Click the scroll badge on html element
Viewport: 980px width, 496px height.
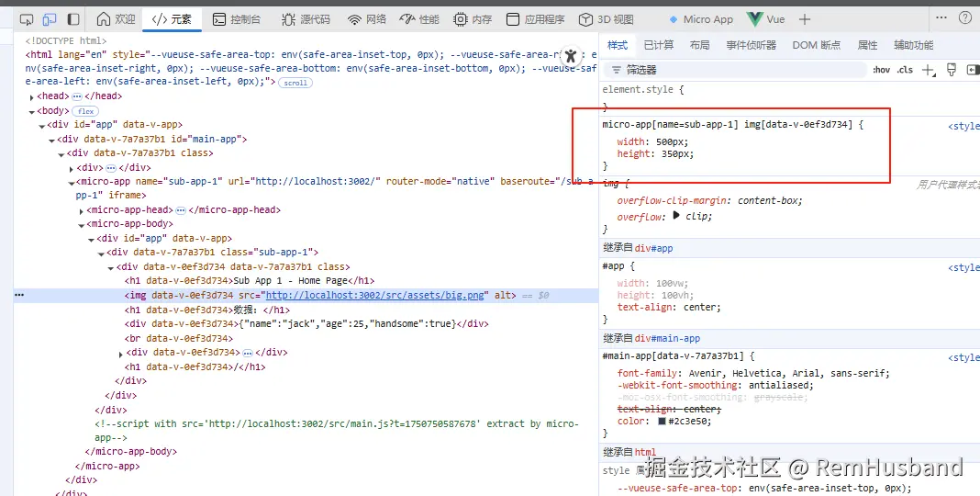[295, 83]
